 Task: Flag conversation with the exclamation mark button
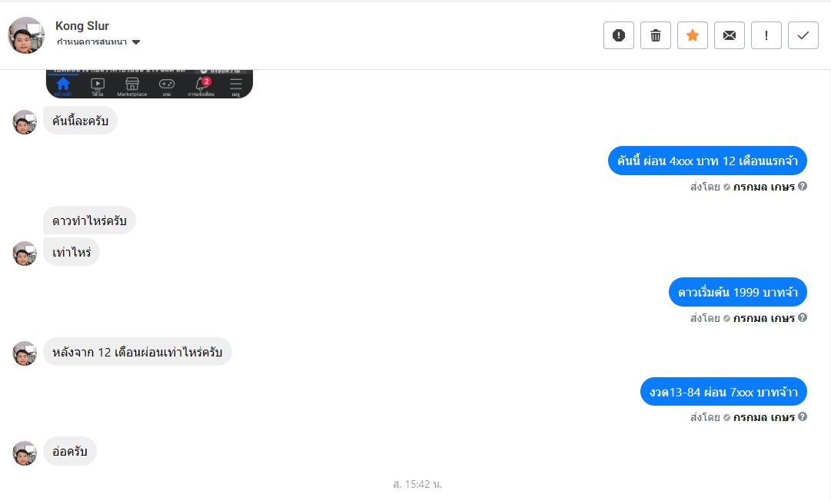coord(766,35)
